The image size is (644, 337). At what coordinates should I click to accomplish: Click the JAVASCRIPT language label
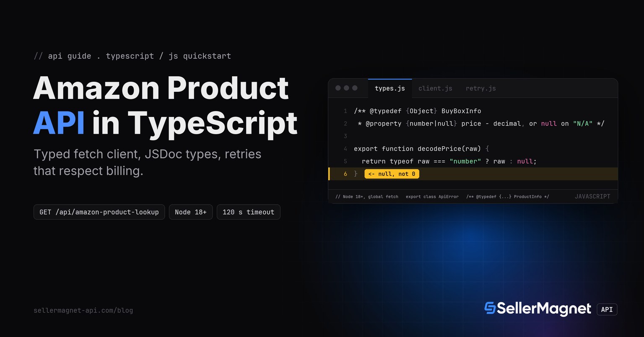pyautogui.click(x=592, y=197)
